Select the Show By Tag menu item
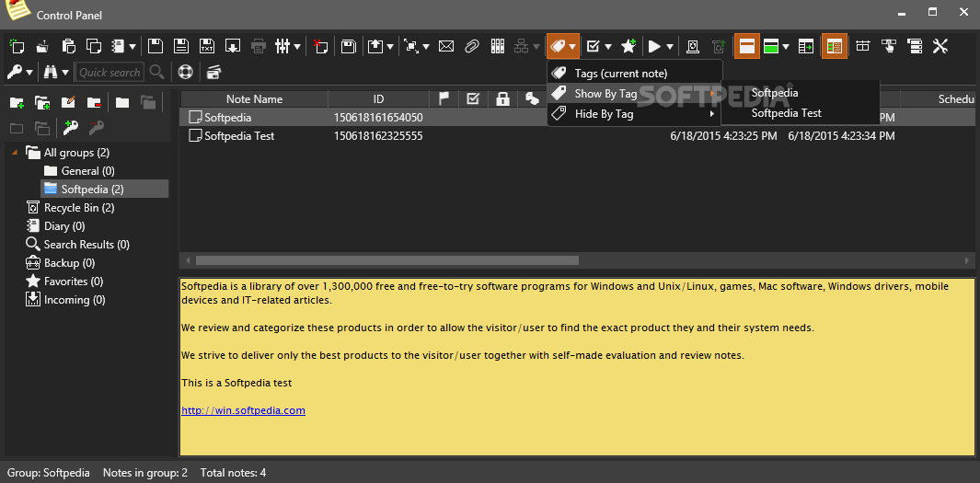980x483 pixels. [x=634, y=94]
